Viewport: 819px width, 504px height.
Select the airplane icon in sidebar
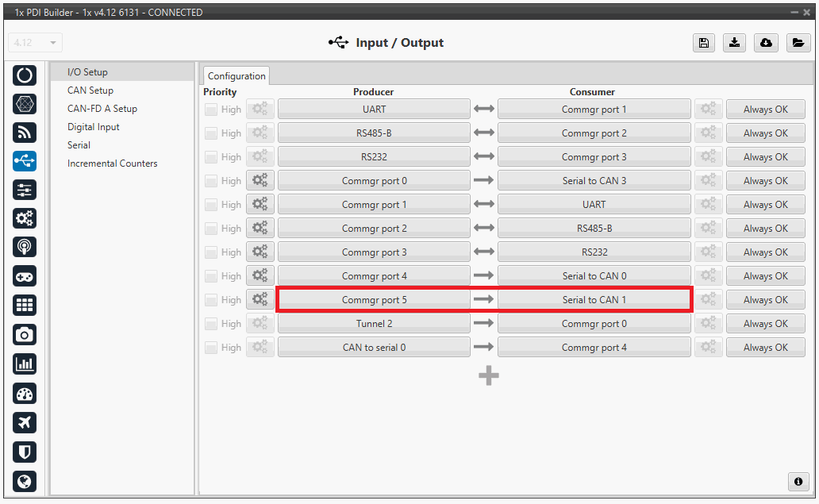(x=25, y=423)
